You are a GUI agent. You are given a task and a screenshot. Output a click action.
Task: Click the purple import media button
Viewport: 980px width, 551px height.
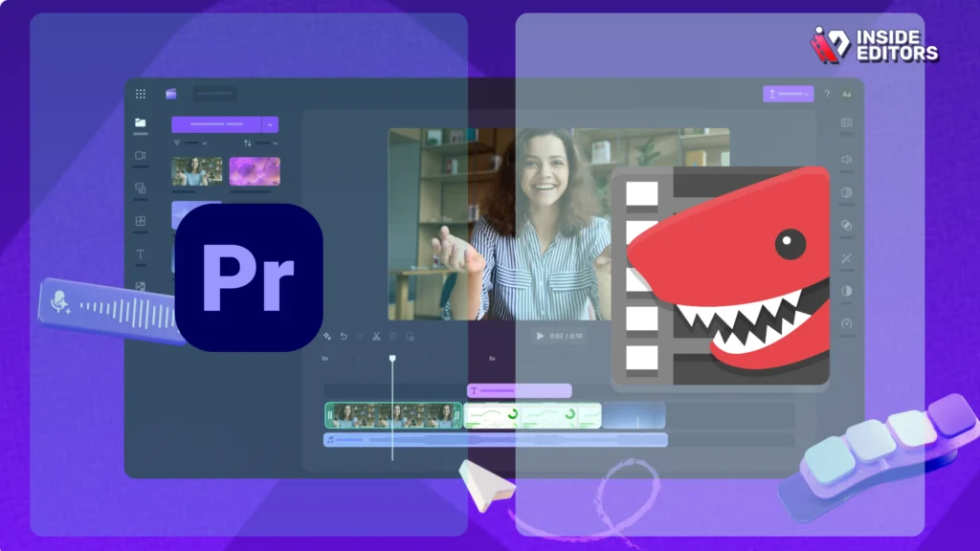(217, 124)
